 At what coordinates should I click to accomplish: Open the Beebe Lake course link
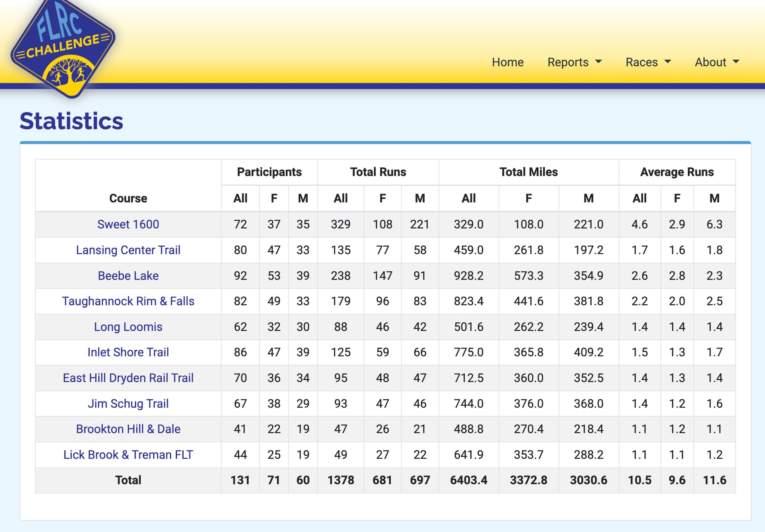pos(128,276)
